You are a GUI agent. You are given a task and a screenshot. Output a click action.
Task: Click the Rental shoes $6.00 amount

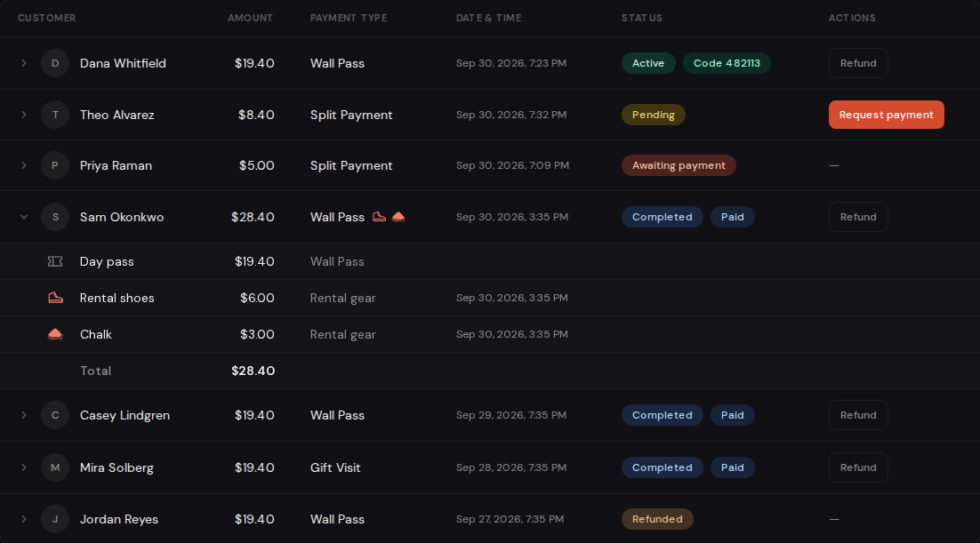(257, 298)
